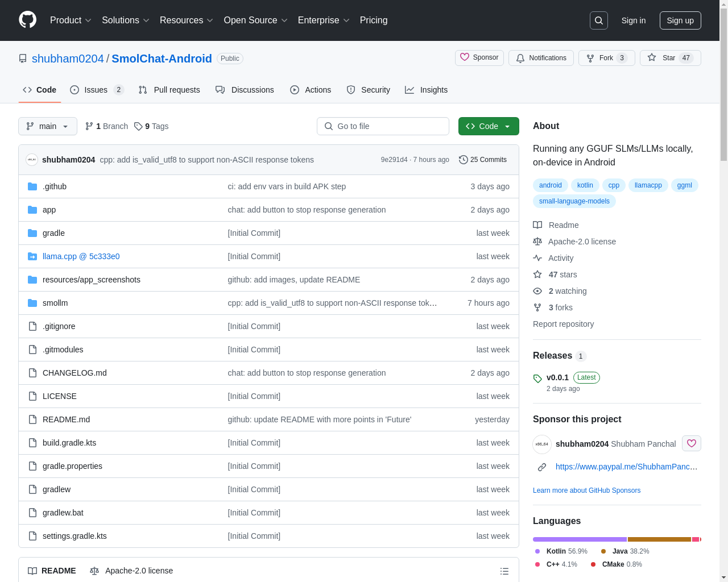Switch to the Issues tab

coord(97,90)
